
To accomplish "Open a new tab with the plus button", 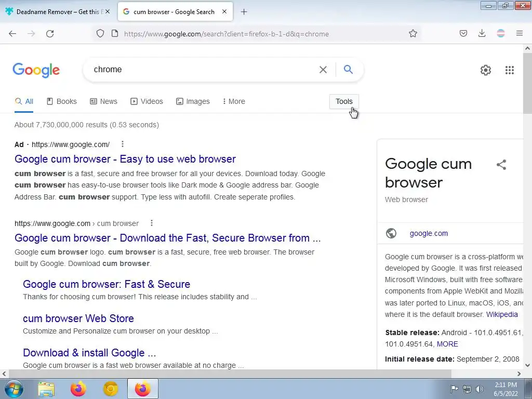I will tap(244, 12).
